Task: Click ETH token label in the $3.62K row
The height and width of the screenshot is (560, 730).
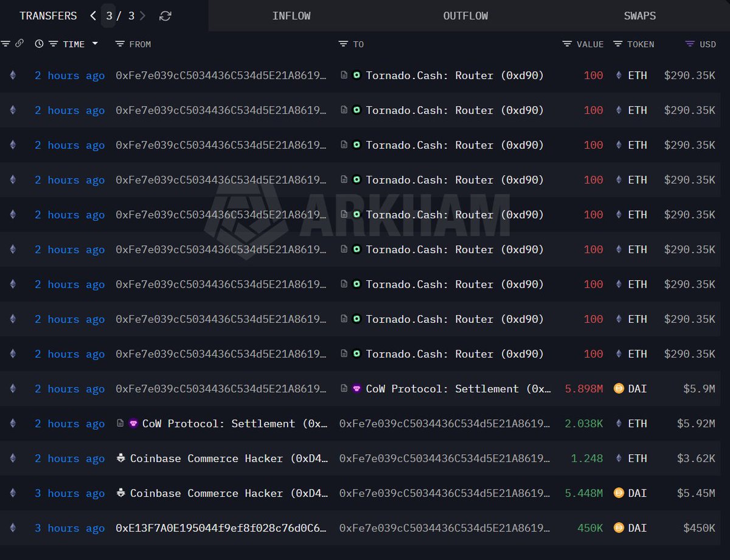Action: 638,458
